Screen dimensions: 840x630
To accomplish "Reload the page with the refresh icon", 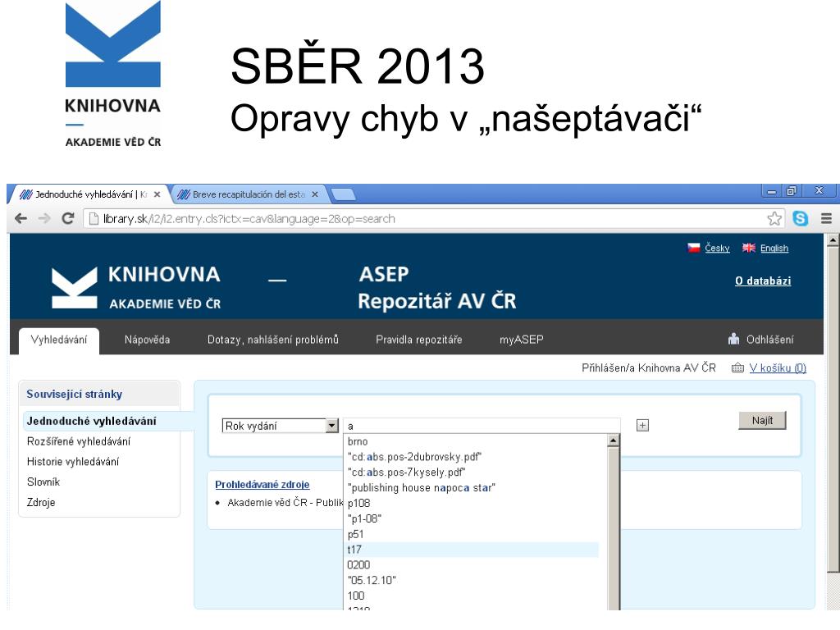I will click(67, 218).
